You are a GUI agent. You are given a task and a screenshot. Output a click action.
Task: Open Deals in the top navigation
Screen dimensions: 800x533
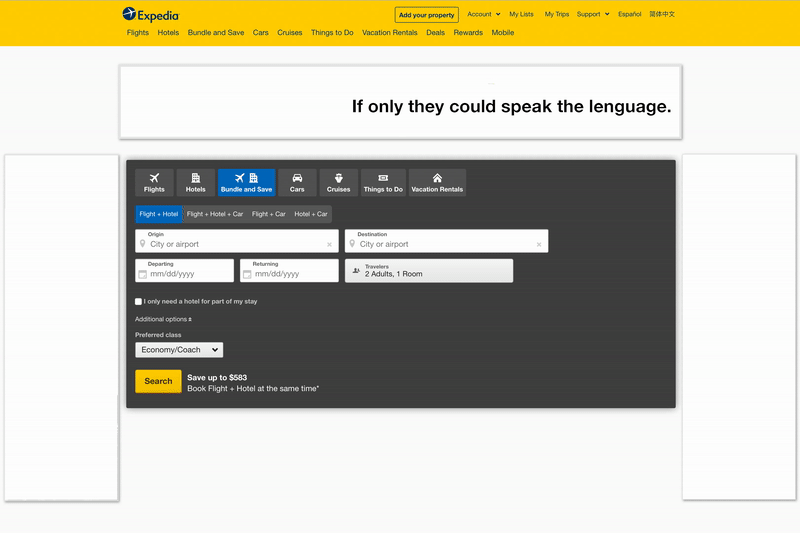coord(436,33)
